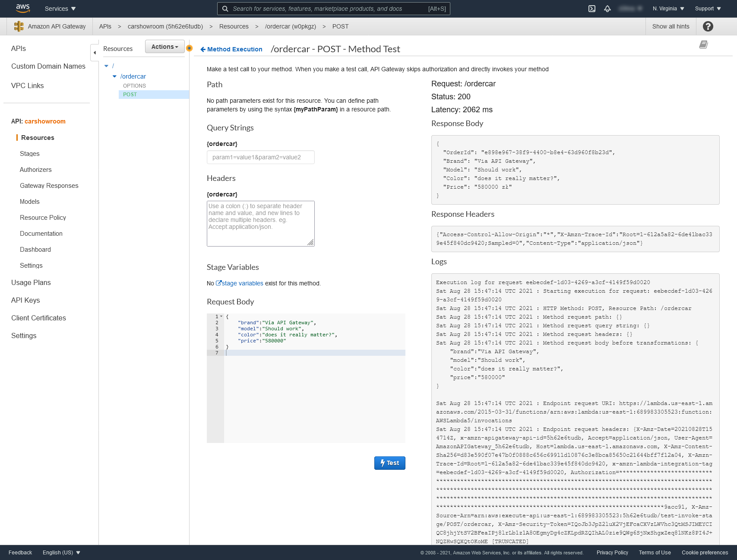Image resolution: width=737 pixels, height=560 pixels.
Task: Click the AWS logo home icon
Action: (x=23, y=8)
